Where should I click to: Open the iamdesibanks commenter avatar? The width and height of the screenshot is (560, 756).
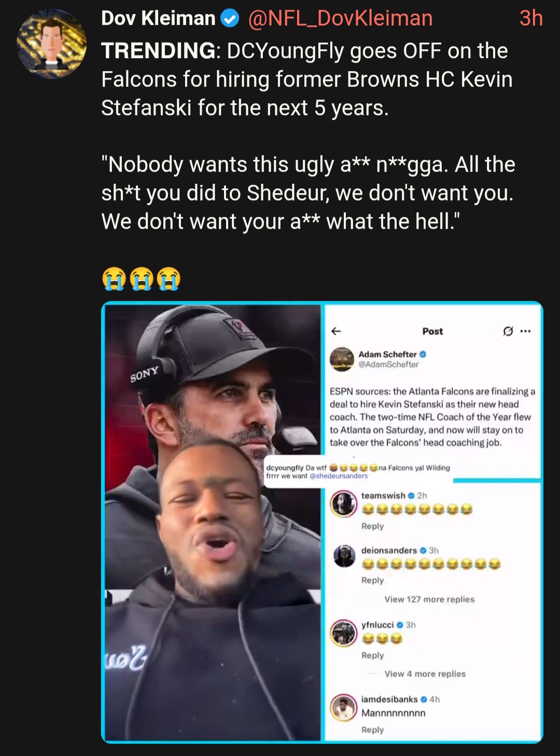pos(344,707)
